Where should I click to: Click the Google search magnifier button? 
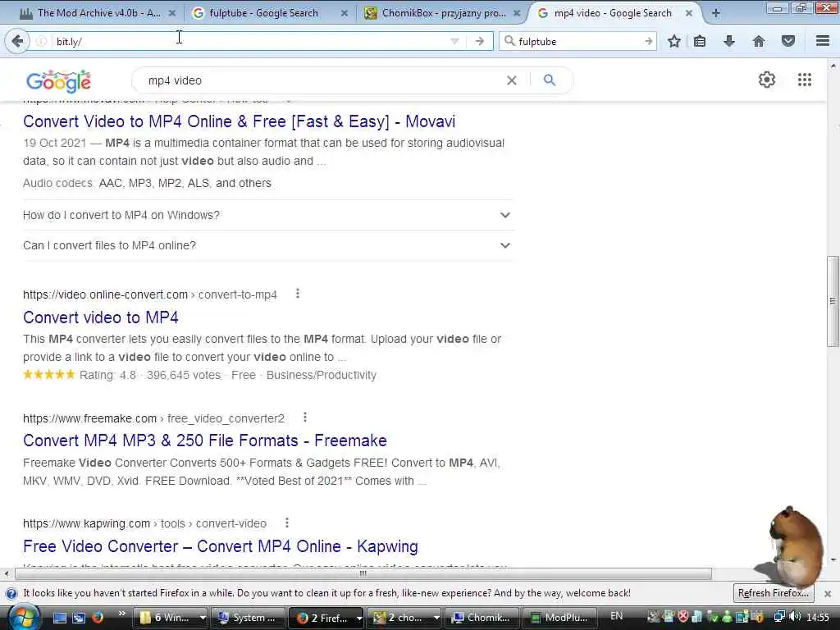pos(549,80)
